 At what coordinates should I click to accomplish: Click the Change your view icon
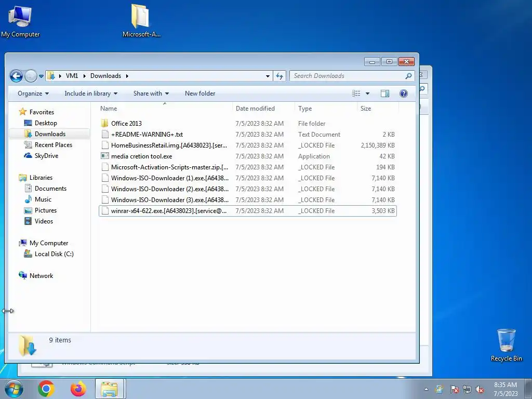point(356,94)
